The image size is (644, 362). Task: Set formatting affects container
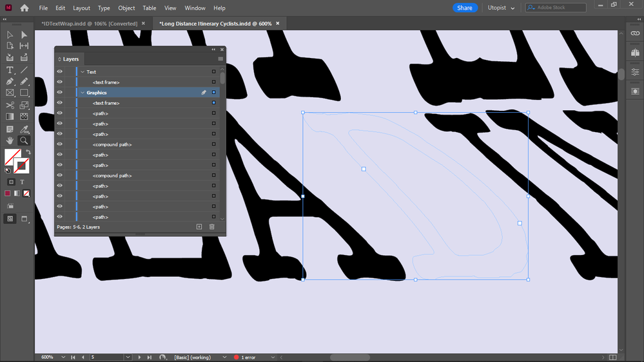11,182
